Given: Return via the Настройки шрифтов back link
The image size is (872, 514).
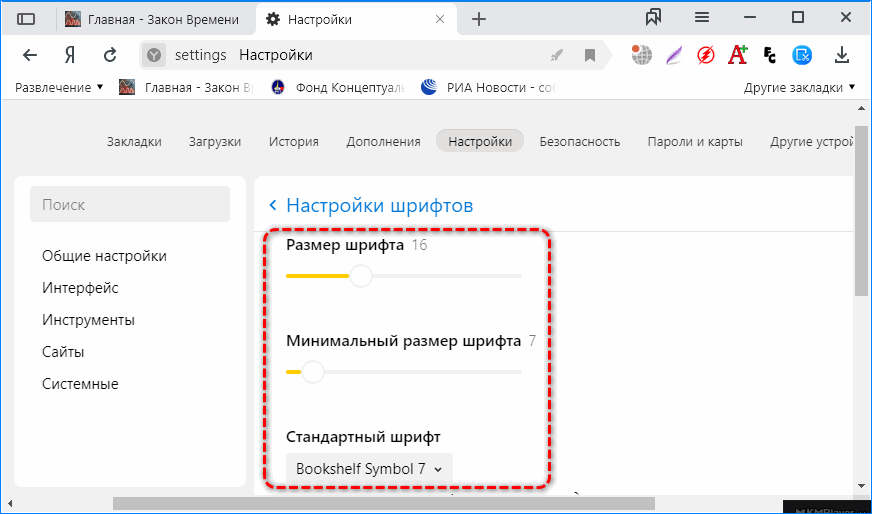Looking at the screenshot, I should [x=371, y=205].
